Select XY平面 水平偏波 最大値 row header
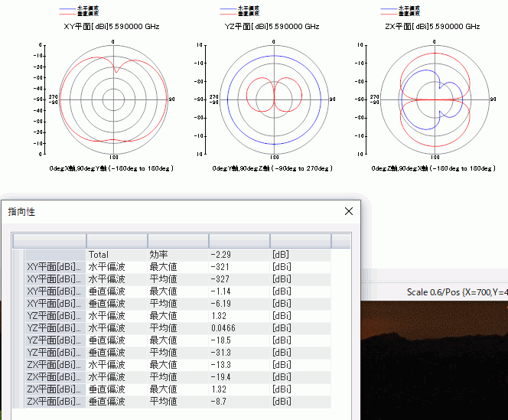This screenshot has height=420, width=508. coord(53,267)
